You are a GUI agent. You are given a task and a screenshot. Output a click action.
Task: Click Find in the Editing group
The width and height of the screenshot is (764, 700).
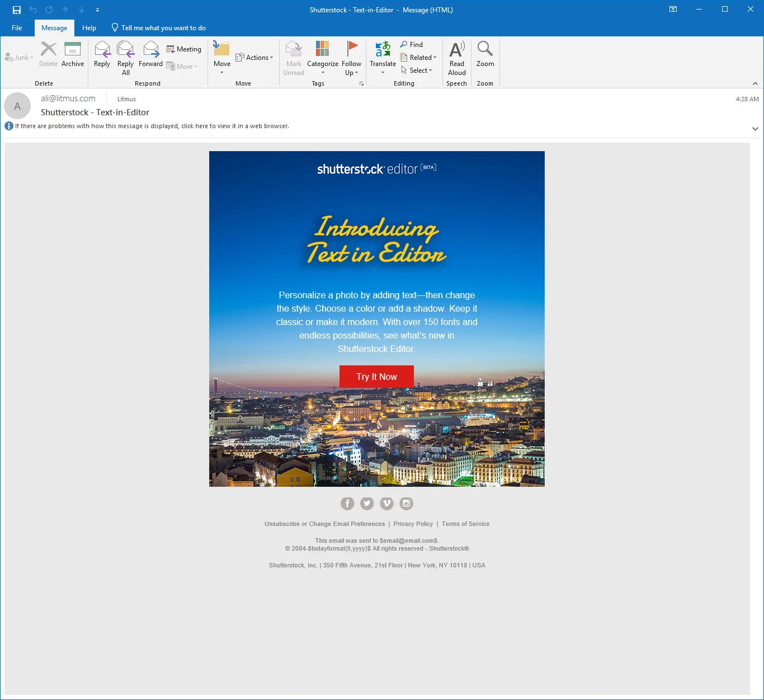tap(412, 45)
